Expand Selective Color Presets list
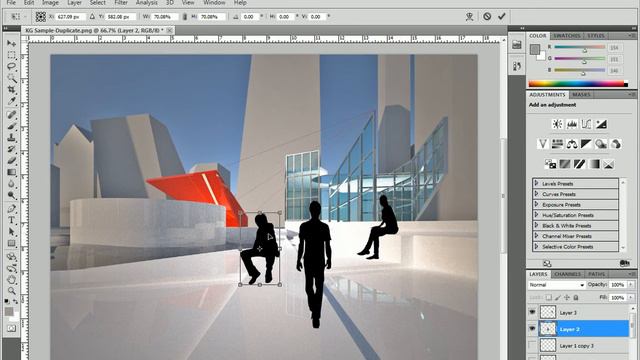 pos(536,247)
